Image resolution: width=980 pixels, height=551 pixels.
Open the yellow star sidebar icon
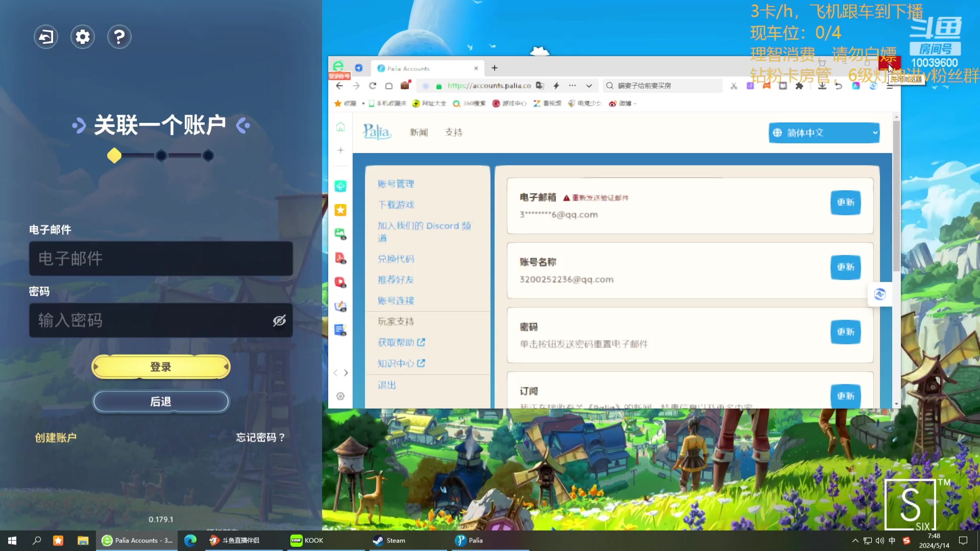tap(340, 210)
